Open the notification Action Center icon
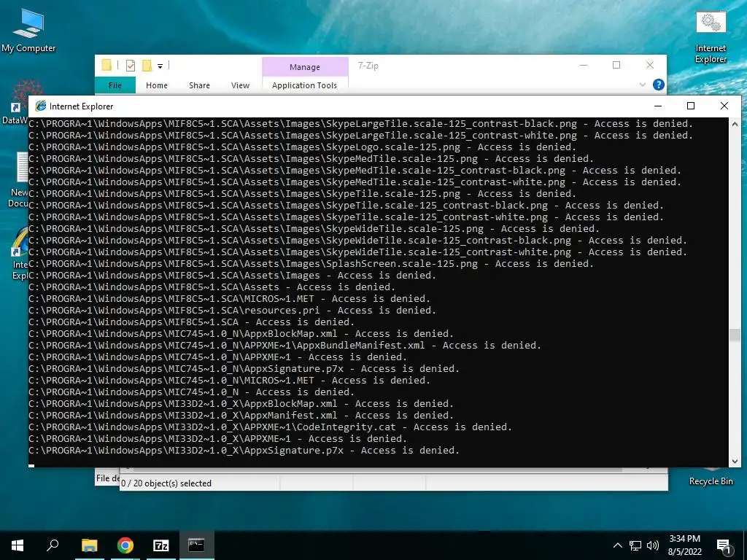747x560 pixels. (724, 545)
